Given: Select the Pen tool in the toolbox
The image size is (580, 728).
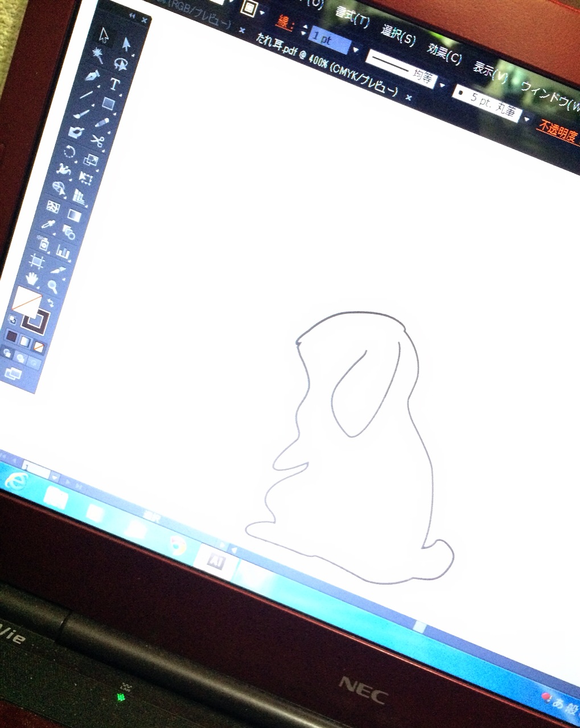Looking at the screenshot, I should (x=91, y=76).
